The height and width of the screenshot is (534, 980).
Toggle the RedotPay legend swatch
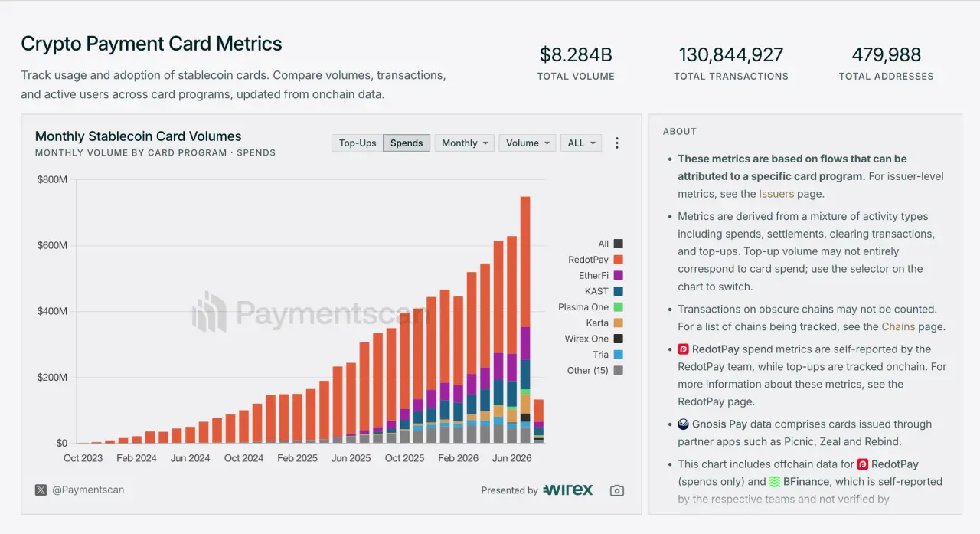point(618,260)
